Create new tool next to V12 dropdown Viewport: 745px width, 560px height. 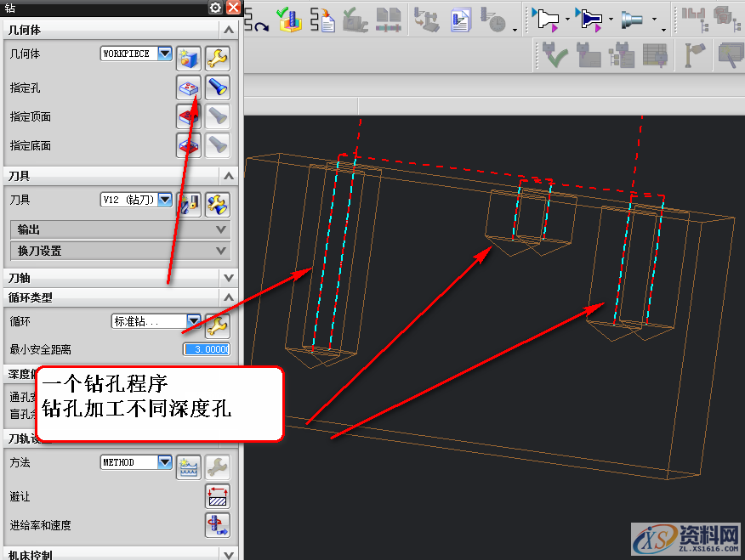(x=188, y=203)
